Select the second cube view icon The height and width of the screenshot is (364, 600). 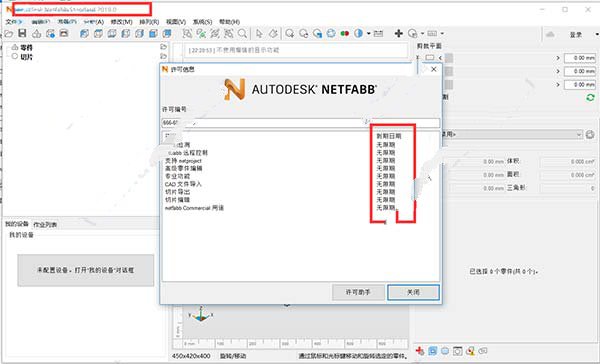click(x=98, y=34)
